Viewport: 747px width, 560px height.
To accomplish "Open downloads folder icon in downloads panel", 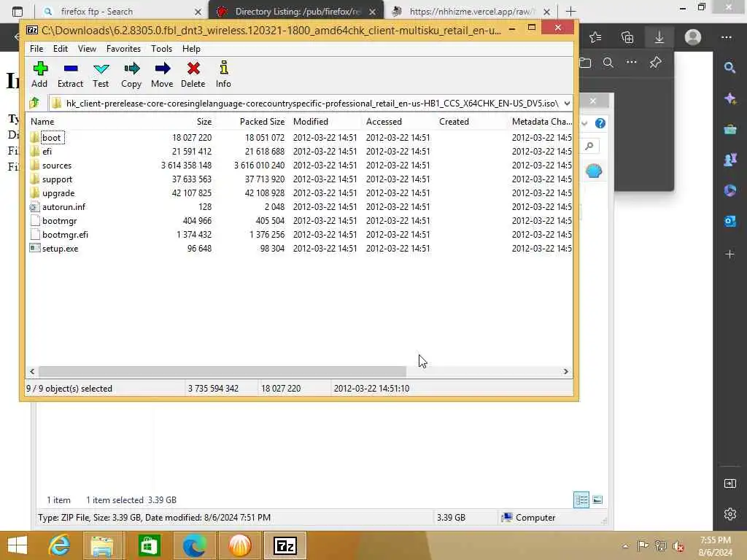I will tap(586, 63).
